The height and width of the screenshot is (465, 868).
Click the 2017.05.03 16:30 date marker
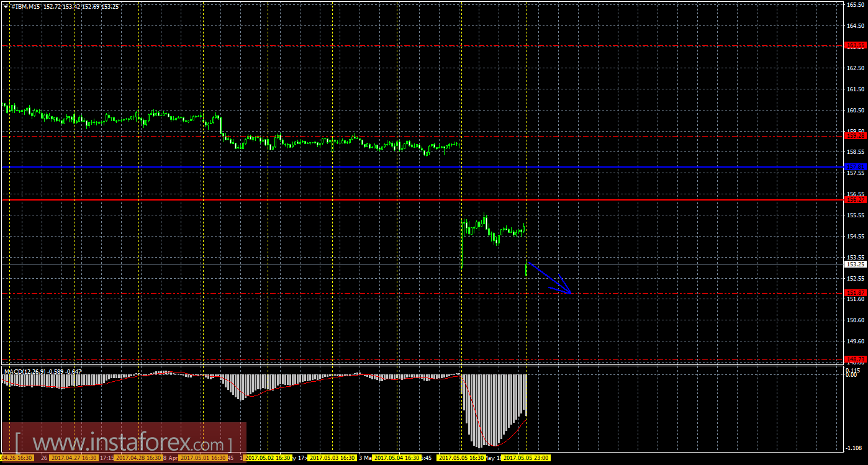coord(332,458)
